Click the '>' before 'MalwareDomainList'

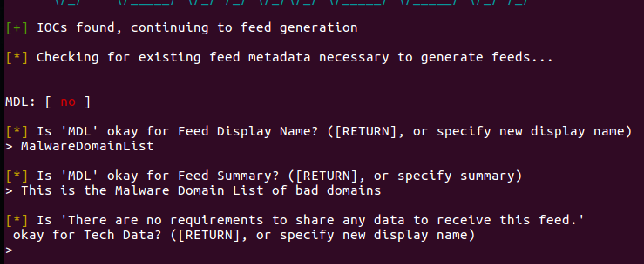tap(9, 146)
